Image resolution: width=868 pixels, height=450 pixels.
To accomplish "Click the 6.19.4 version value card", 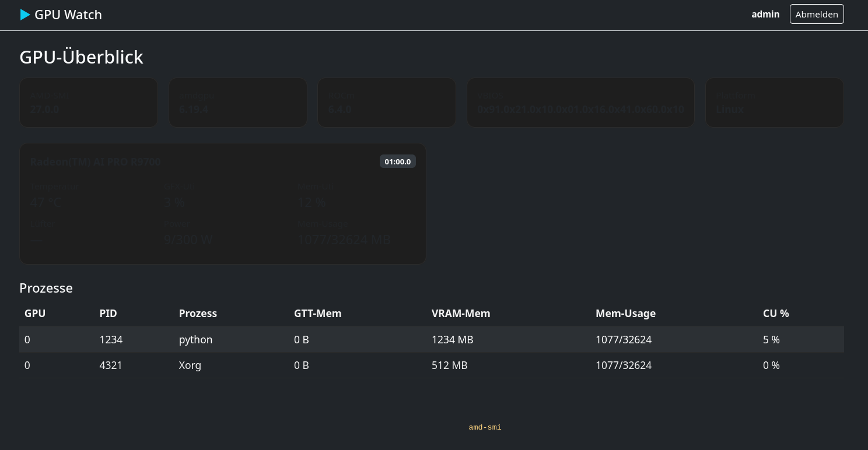I will (238, 103).
